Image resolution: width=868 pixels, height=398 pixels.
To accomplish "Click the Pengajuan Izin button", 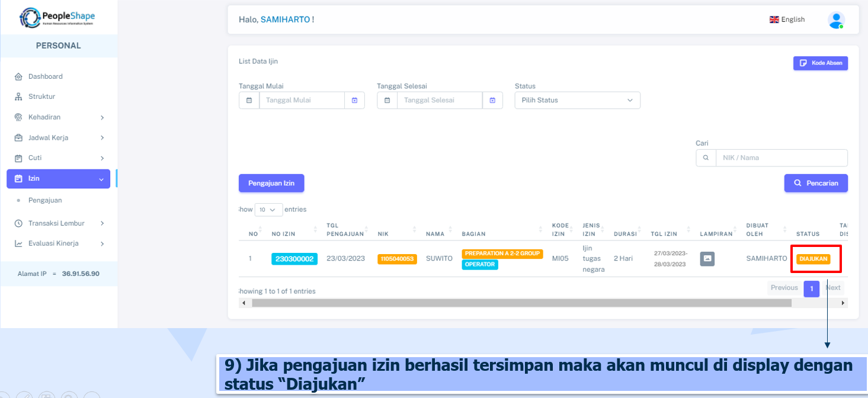I will (x=271, y=184).
